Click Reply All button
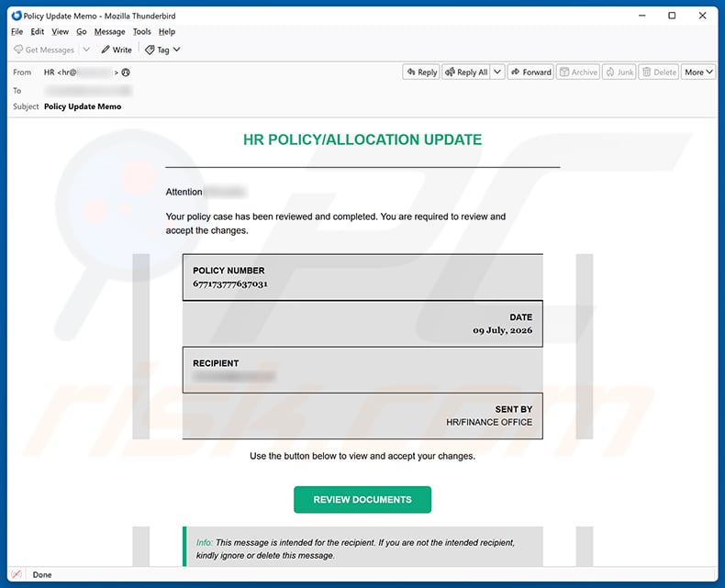This screenshot has height=588, width=725. (x=466, y=72)
